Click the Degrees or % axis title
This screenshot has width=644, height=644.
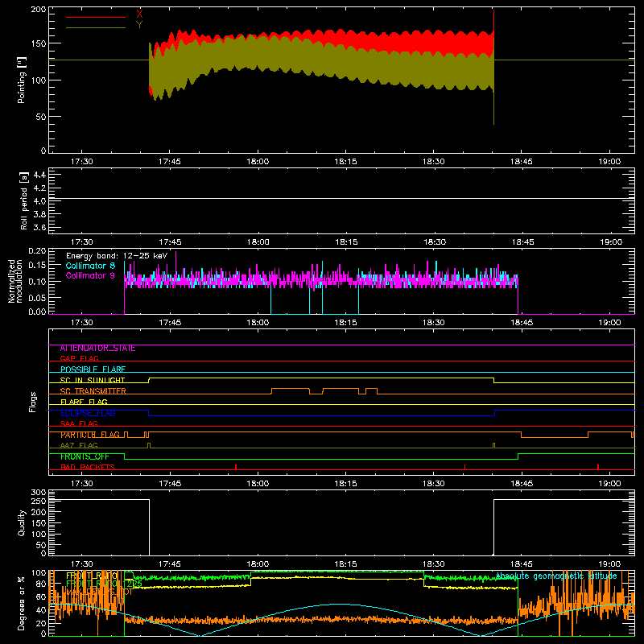pyautogui.click(x=22, y=603)
